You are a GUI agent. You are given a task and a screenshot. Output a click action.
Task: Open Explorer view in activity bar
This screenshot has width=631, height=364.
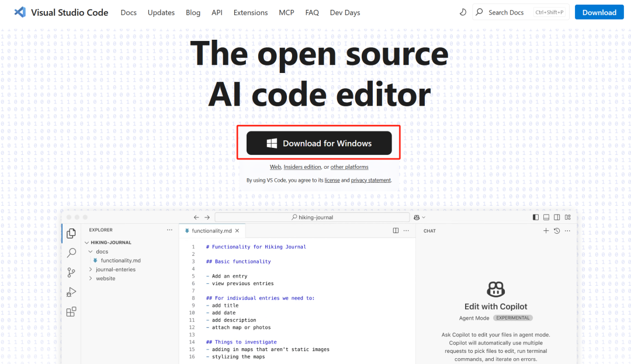[71, 233]
